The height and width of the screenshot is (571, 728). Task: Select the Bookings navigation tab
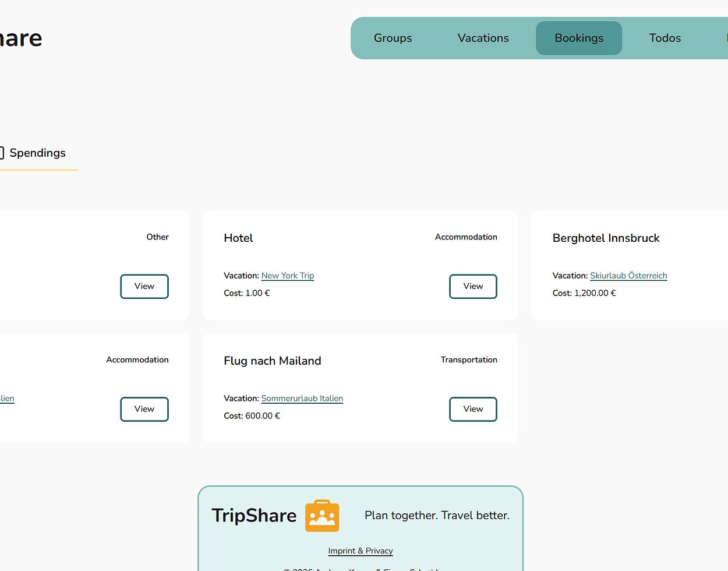point(578,38)
